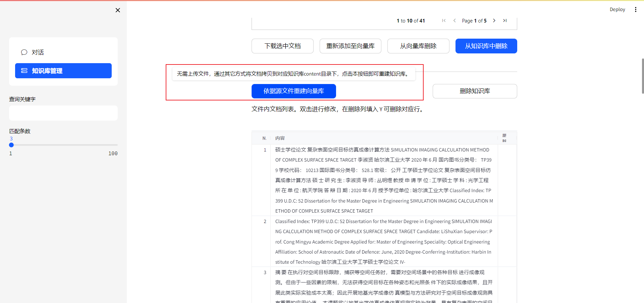Click the delete cell of row 1

coord(507,180)
